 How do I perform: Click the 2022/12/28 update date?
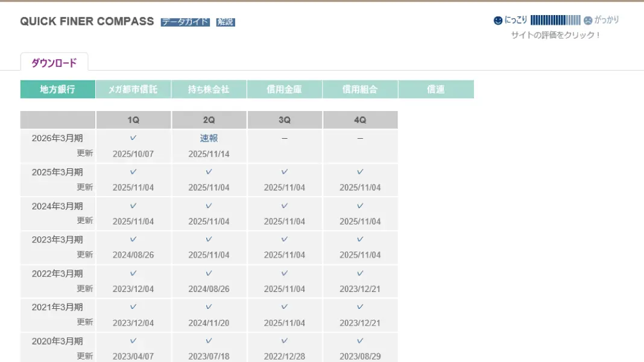284,357
